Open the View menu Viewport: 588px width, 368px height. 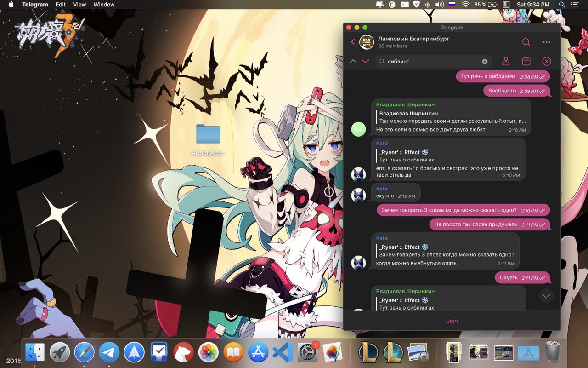pyautogui.click(x=79, y=5)
